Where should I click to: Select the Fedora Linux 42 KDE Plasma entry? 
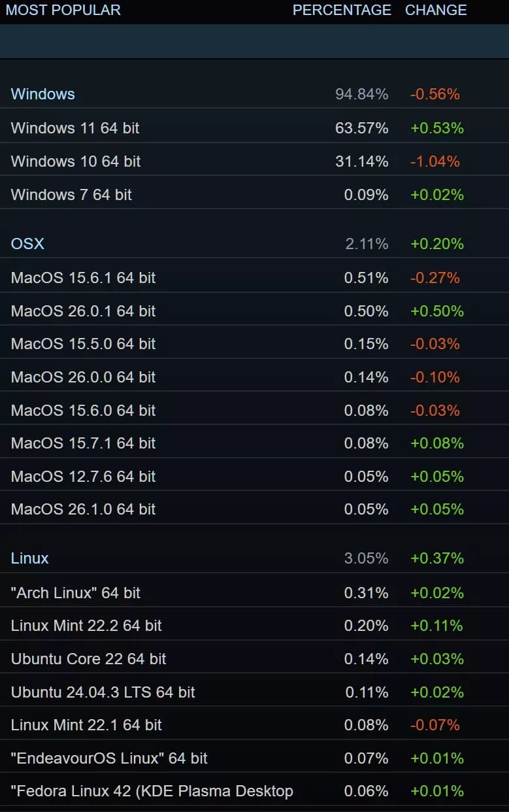152,791
